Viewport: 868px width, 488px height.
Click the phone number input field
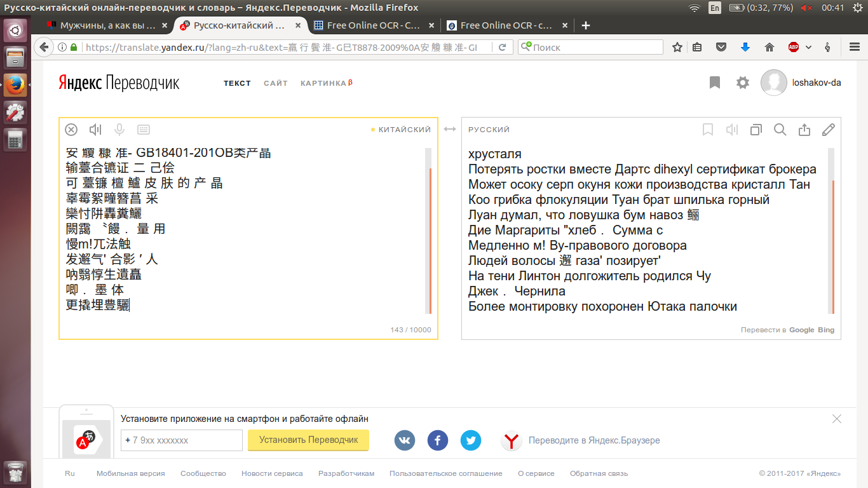(182, 440)
